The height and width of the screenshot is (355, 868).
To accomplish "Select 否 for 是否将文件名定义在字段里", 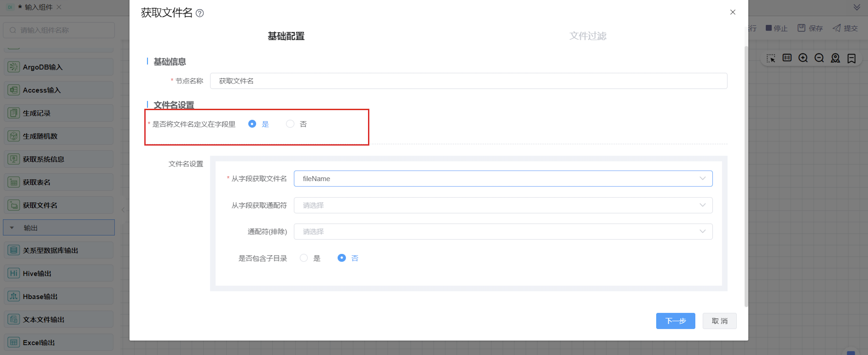I will point(290,124).
